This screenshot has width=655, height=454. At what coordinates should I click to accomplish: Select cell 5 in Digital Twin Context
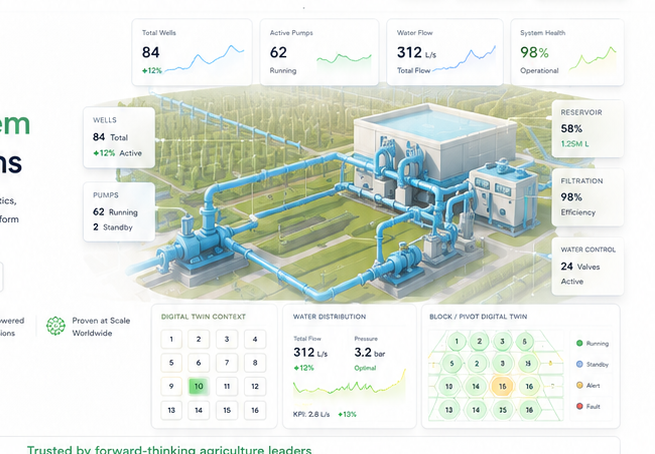(171, 363)
